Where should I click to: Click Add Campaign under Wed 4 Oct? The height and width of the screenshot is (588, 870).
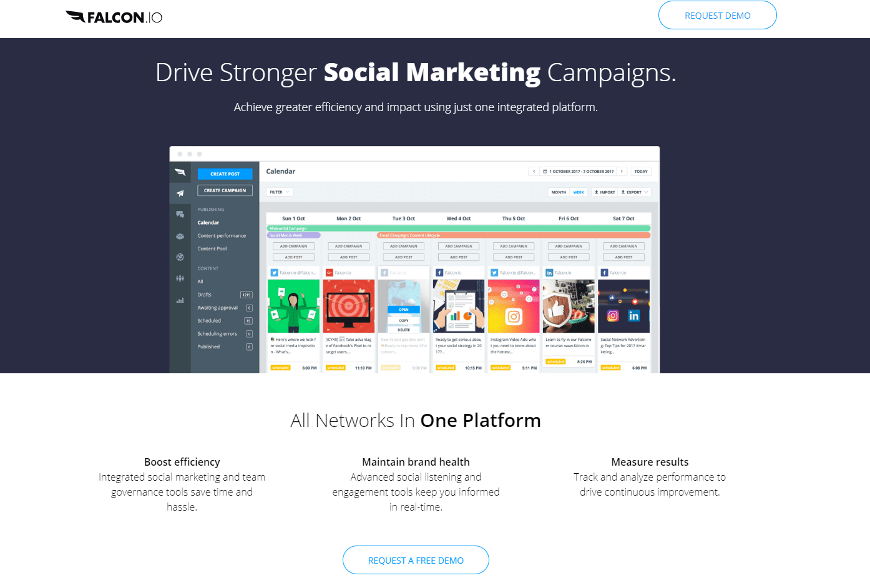(x=459, y=247)
